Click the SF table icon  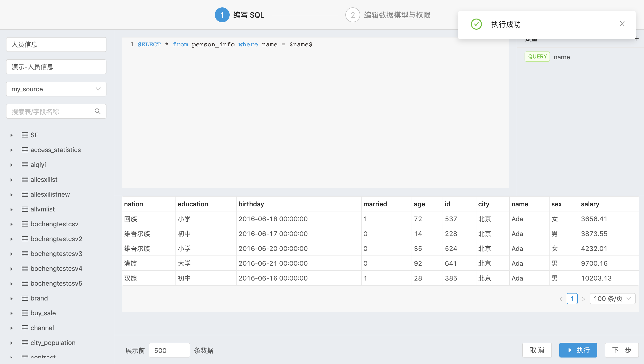[x=25, y=135]
